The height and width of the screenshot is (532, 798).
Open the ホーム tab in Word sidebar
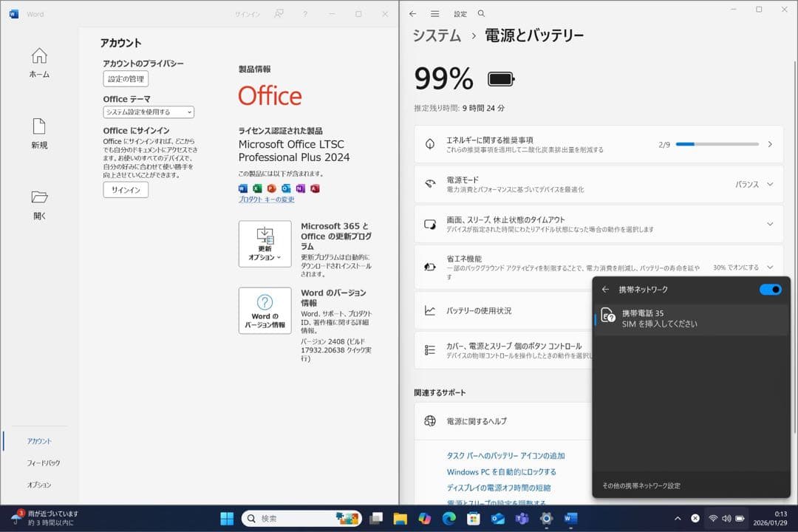38,63
